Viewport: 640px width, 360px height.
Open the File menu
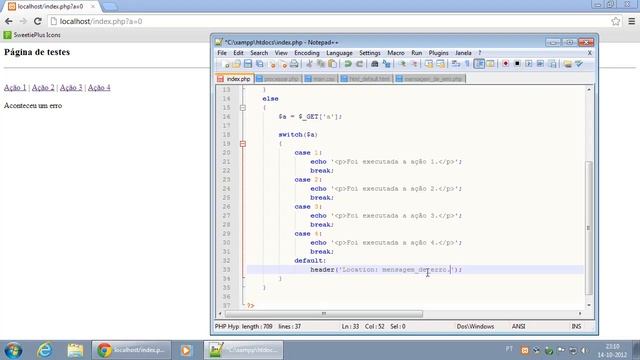pyautogui.click(x=222, y=53)
